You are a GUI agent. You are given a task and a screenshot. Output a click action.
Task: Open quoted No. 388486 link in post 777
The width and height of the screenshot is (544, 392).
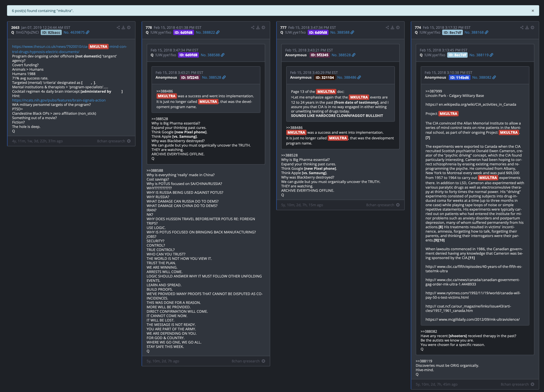349,77
